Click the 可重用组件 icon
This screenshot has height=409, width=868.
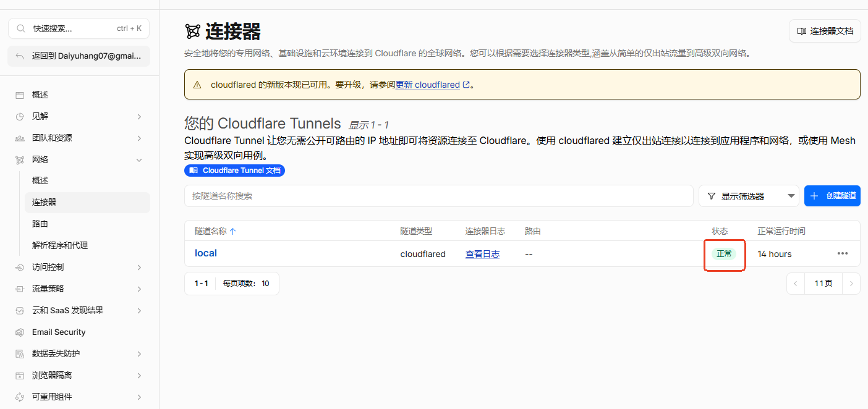(20, 397)
